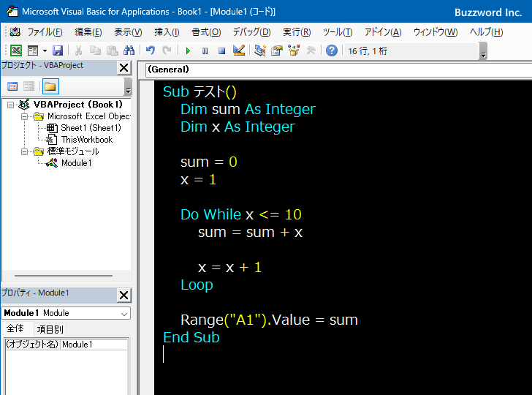The width and height of the screenshot is (532, 395).
Task: Open the Properties Window icon
Action: (277, 50)
